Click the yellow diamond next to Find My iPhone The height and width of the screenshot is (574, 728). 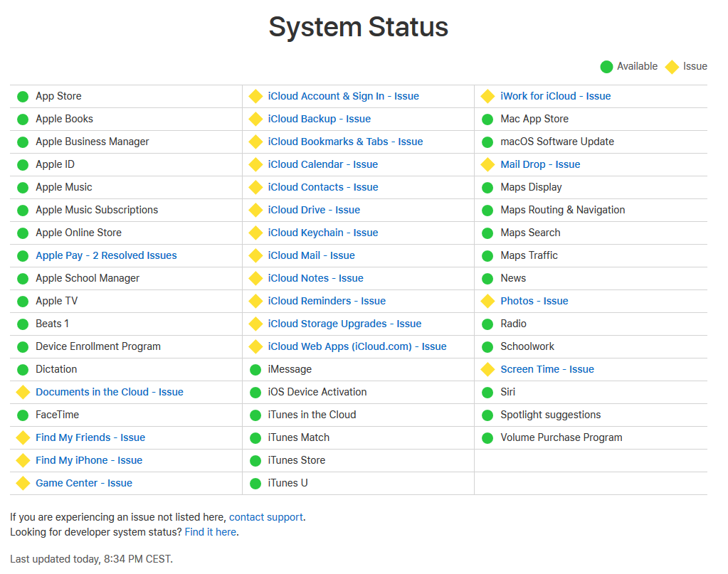[23, 460]
